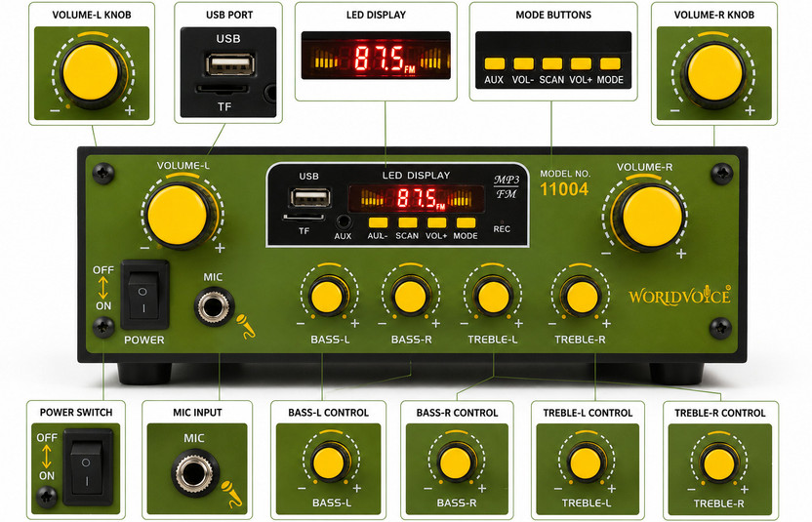This screenshot has width=812, height=522.
Task: Click the USB socket in the USB PORT callout
Action: [x=230, y=64]
